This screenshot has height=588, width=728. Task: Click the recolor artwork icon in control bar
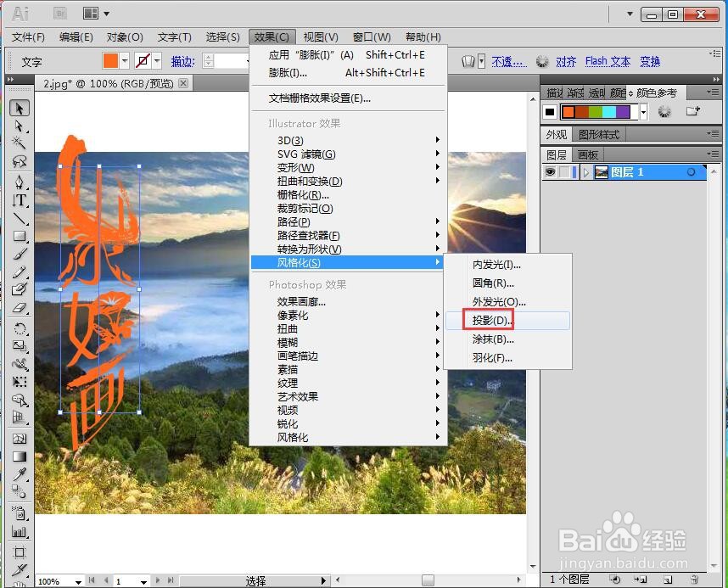click(x=542, y=61)
